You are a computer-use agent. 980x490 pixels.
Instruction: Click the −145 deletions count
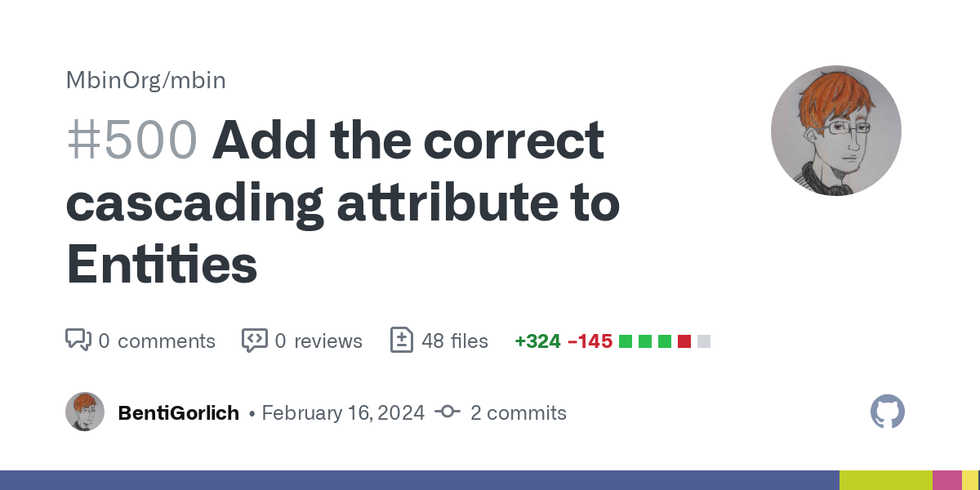click(x=590, y=341)
